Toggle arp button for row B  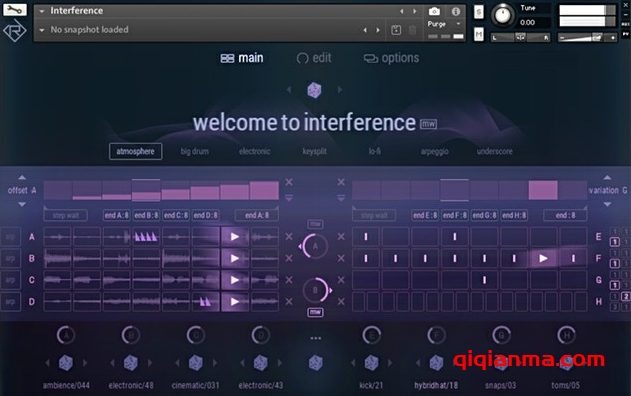(x=10, y=258)
